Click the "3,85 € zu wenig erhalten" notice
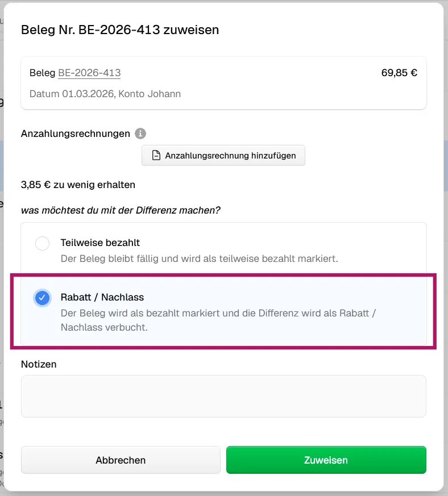This screenshot has height=496, width=448. coord(78,185)
